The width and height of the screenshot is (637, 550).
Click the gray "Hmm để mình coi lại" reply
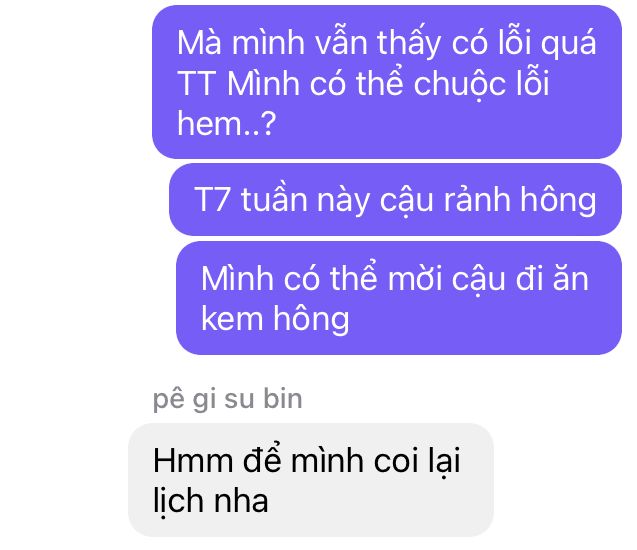(x=311, y=480)
